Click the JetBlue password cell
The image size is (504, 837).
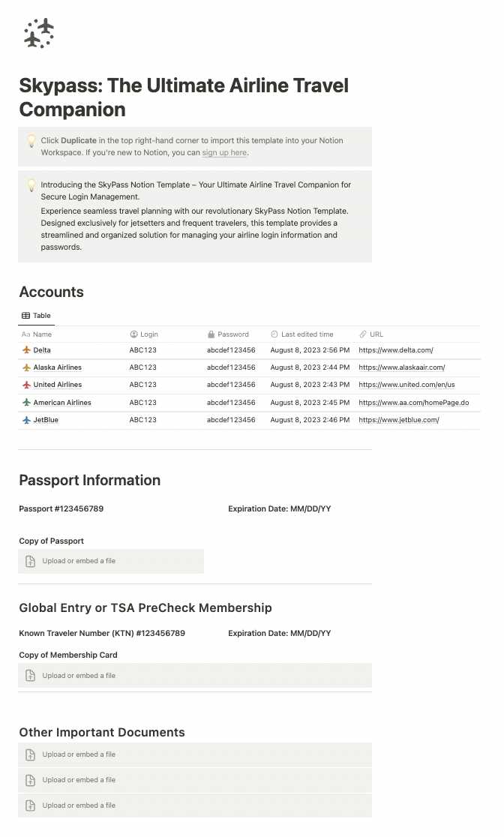click(231, 420)
